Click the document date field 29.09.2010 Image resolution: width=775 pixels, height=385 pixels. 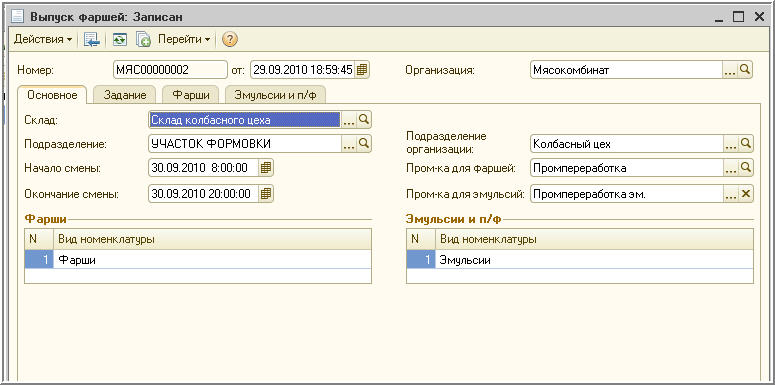pos(302,70)
